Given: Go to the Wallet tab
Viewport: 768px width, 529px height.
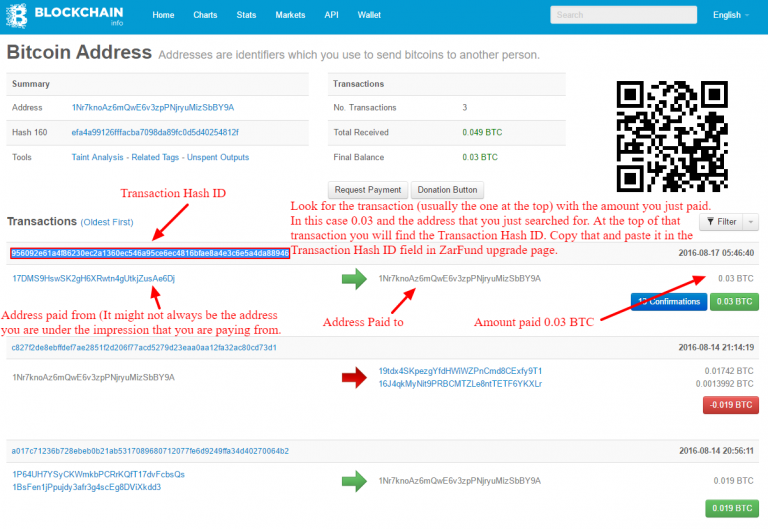Looking at the screenshot, I should (x=369, y=15).
